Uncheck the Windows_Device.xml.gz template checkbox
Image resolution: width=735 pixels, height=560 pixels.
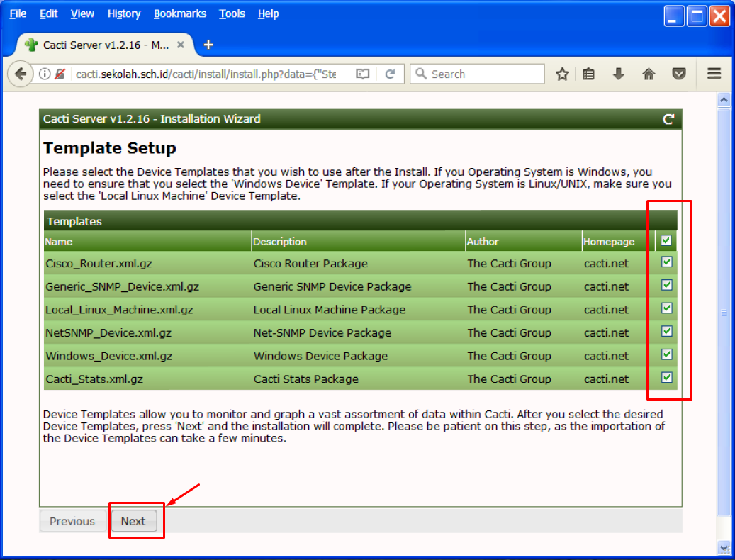[x=666, y=354]
